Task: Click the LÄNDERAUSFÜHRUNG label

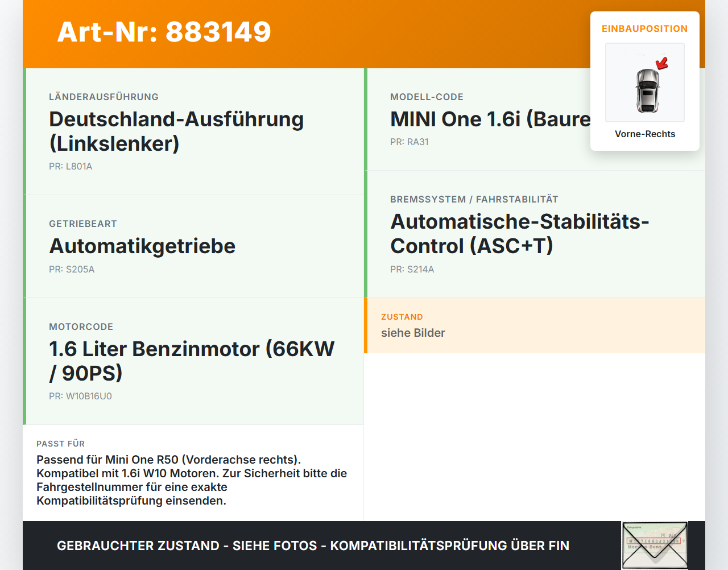Action: [x=104, y=97]
